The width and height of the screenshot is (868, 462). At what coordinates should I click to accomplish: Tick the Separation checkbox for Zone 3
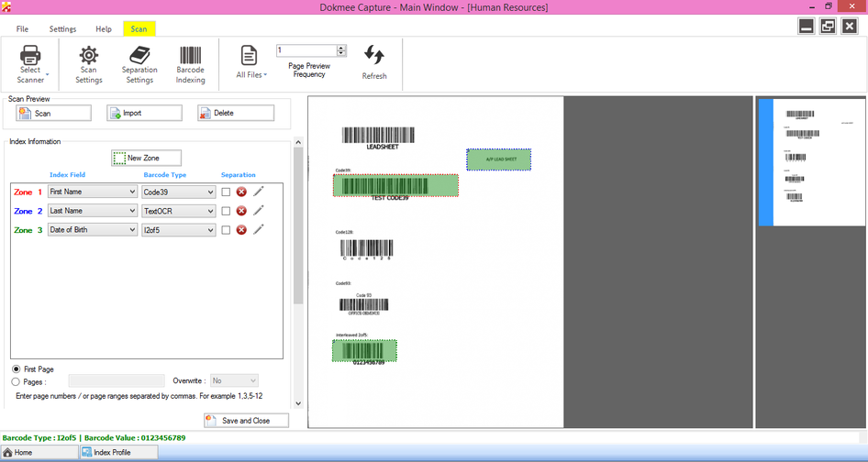(226, 230)
